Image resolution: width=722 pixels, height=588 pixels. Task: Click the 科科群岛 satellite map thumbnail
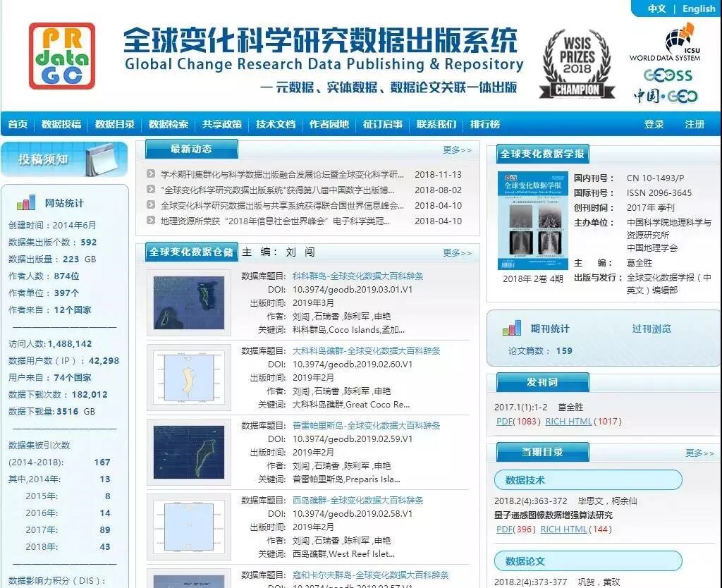click(189, 302)
